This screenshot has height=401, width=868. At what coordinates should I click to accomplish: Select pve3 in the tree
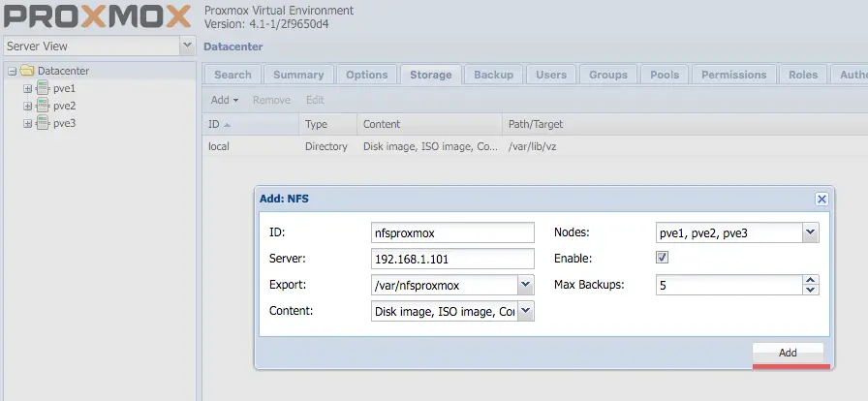64,124
